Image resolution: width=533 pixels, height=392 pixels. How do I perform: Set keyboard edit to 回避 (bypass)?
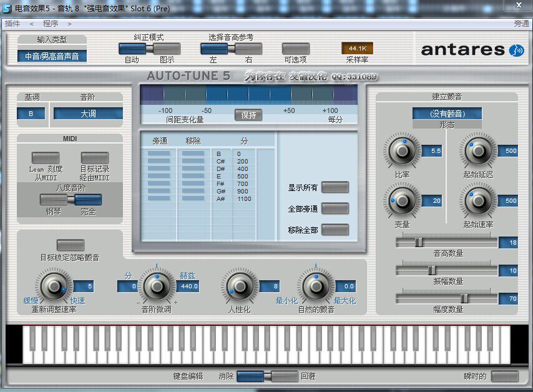click(285, 376)
